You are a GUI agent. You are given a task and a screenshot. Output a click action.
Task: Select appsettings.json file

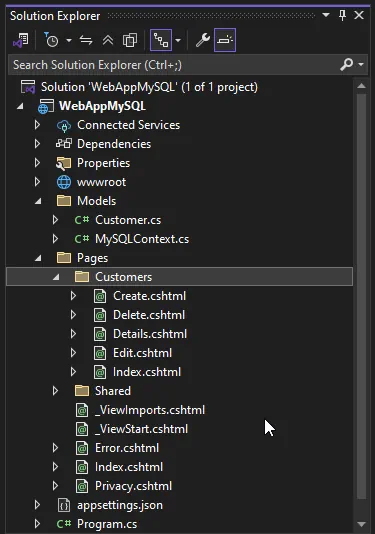click(x=120, y=505)
